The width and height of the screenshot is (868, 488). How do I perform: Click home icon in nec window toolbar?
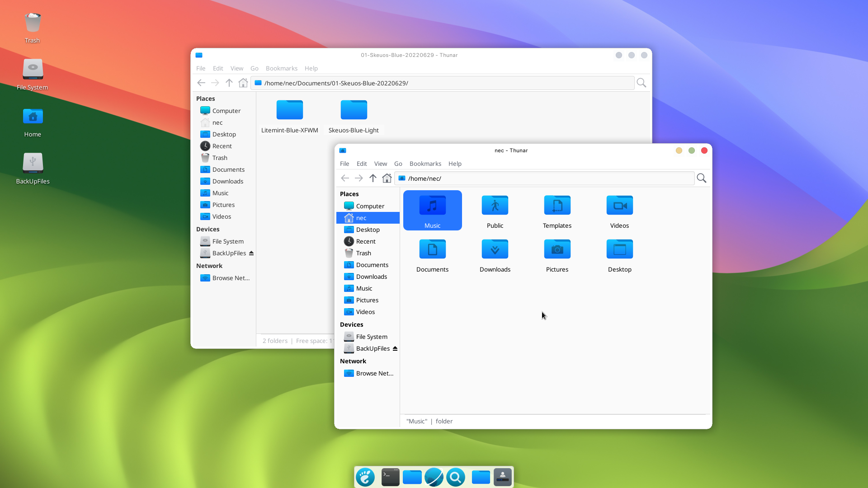[x=387, y=178]
